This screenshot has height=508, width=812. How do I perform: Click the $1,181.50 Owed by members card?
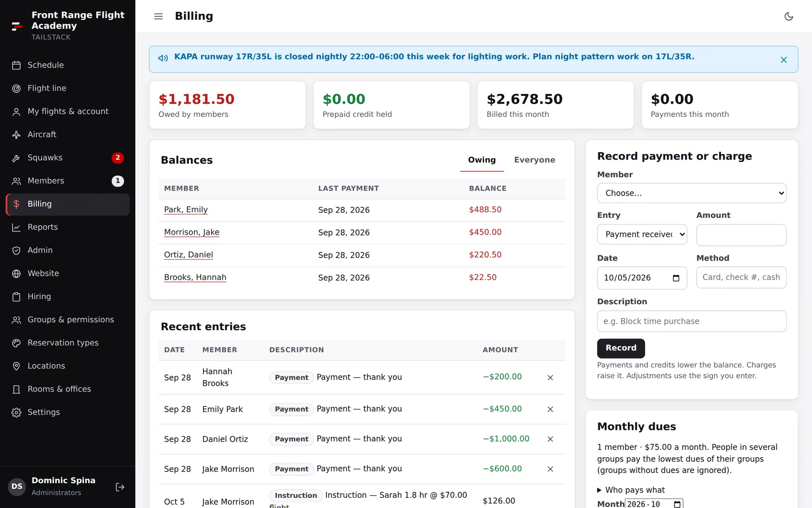tap(227, 105)
